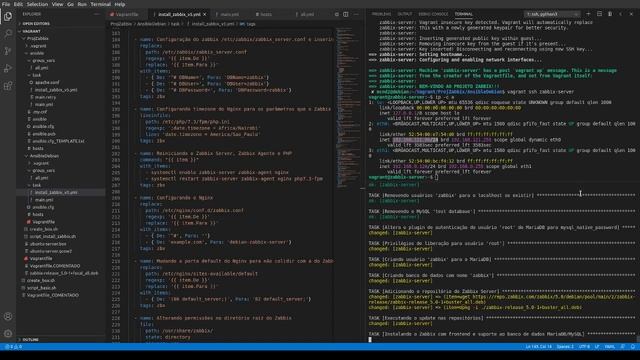Viewport: 640px width, 360px height.
Task: Open the Source Control view
Action: (8, 51)
